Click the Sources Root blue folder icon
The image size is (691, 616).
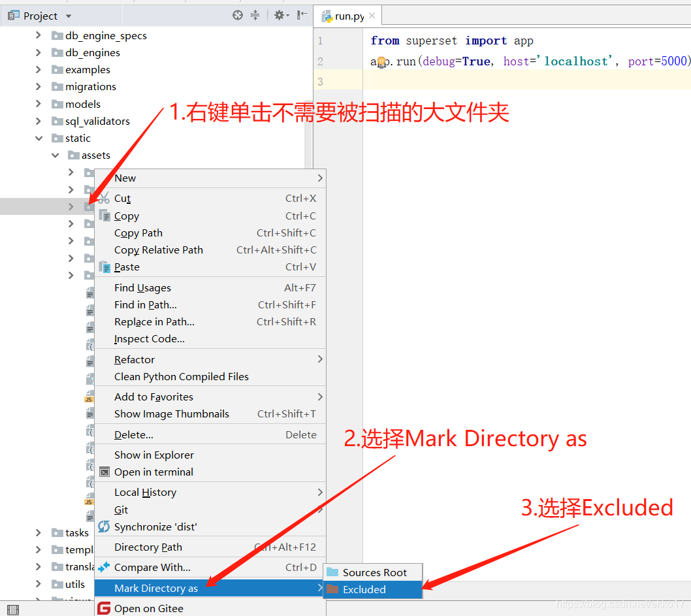tap(332, 572)
